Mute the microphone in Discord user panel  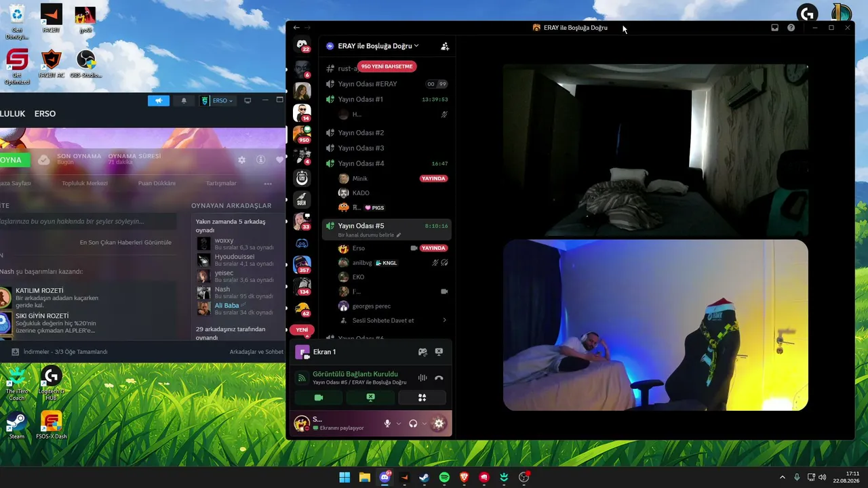click(x=387, y=424)
